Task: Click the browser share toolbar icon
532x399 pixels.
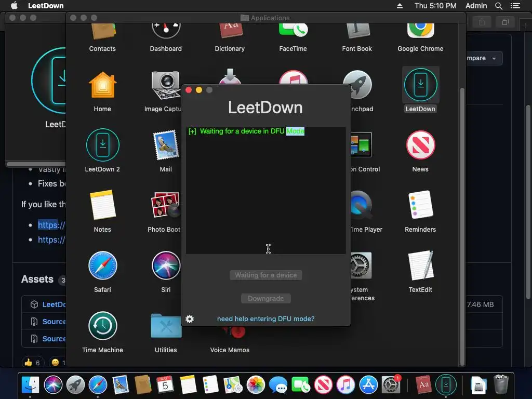Action: tap(482, 22)
